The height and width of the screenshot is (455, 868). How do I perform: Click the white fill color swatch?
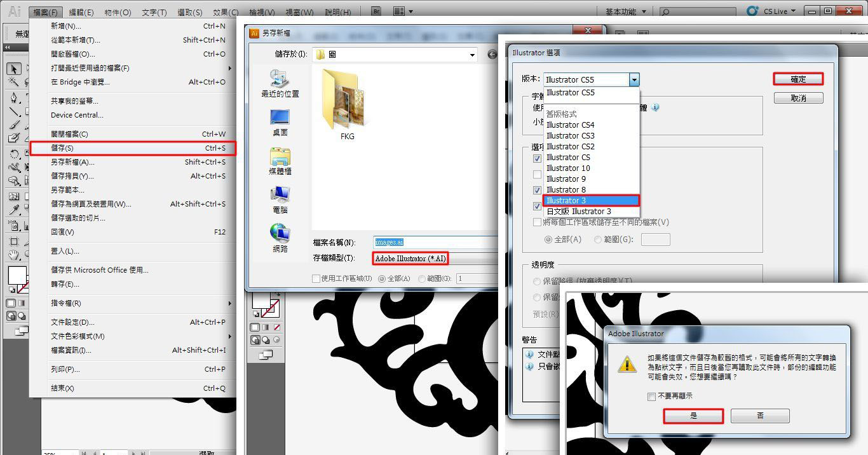click(x=17, y=275)
